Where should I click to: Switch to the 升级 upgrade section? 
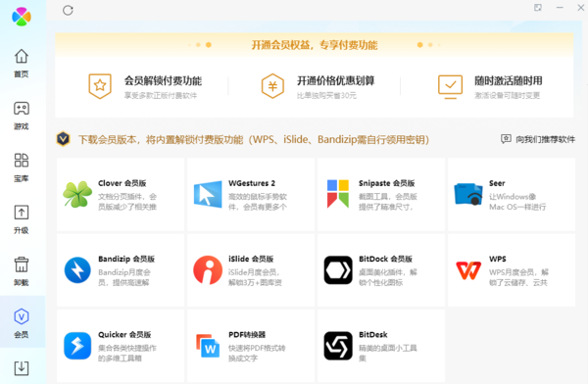pos(22,219)
